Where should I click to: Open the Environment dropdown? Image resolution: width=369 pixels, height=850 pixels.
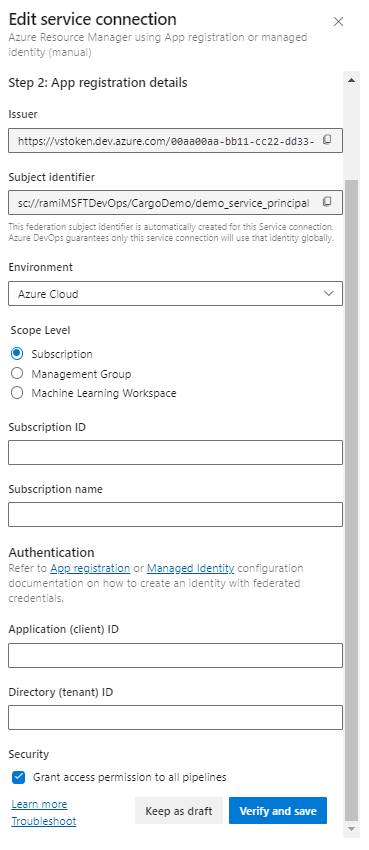176,294
